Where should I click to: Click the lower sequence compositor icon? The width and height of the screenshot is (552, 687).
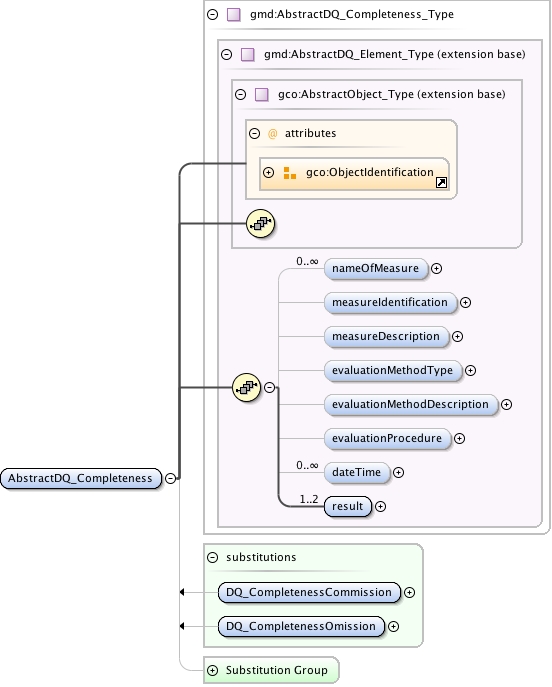click(247, 388)
